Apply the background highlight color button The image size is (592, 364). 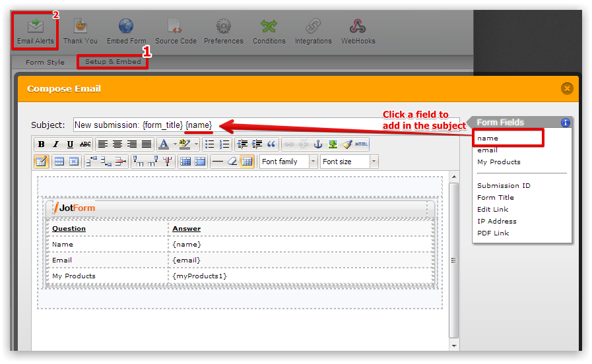(185, 144)
